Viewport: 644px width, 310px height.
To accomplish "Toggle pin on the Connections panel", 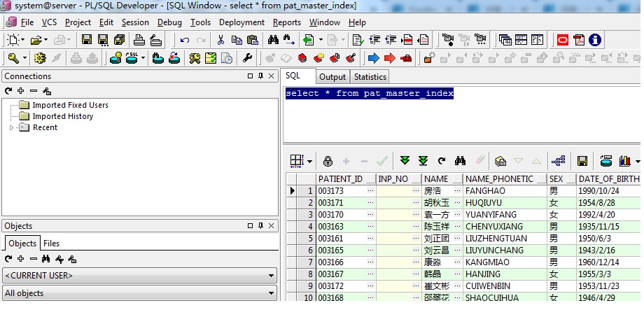I will tap(260, 76).
